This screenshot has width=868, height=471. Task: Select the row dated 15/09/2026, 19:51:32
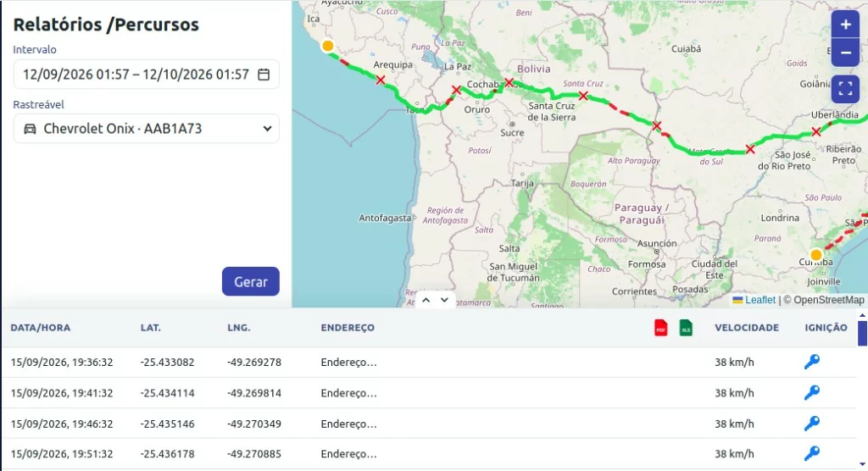429,454
